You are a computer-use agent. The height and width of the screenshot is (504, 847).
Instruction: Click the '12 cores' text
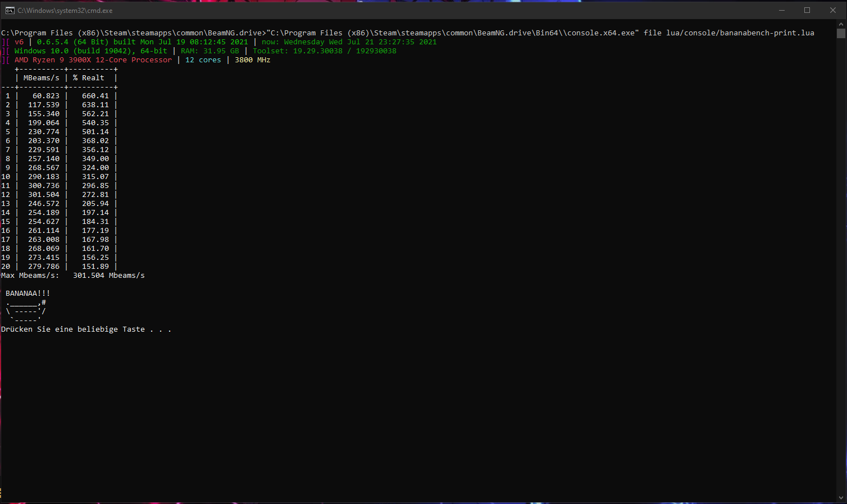point(203,60)
